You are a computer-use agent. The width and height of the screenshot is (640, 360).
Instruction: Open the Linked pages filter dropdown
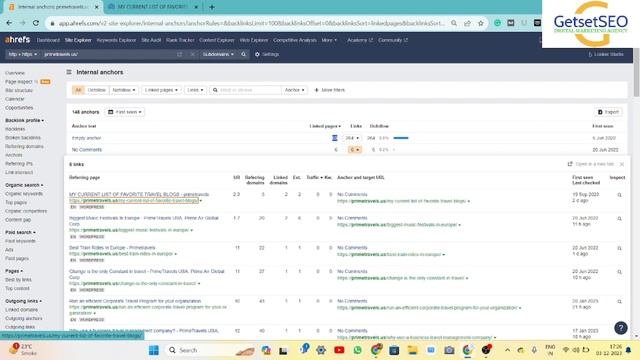(161, 90)
